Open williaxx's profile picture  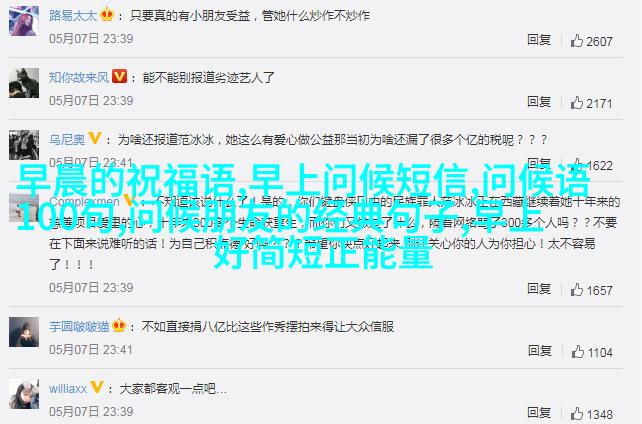click(x=24, y=394)
